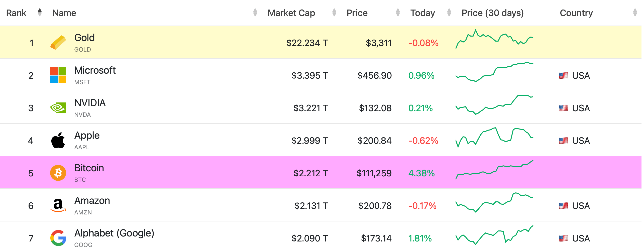Click the AMZN ticker symbol

(83, 212)
